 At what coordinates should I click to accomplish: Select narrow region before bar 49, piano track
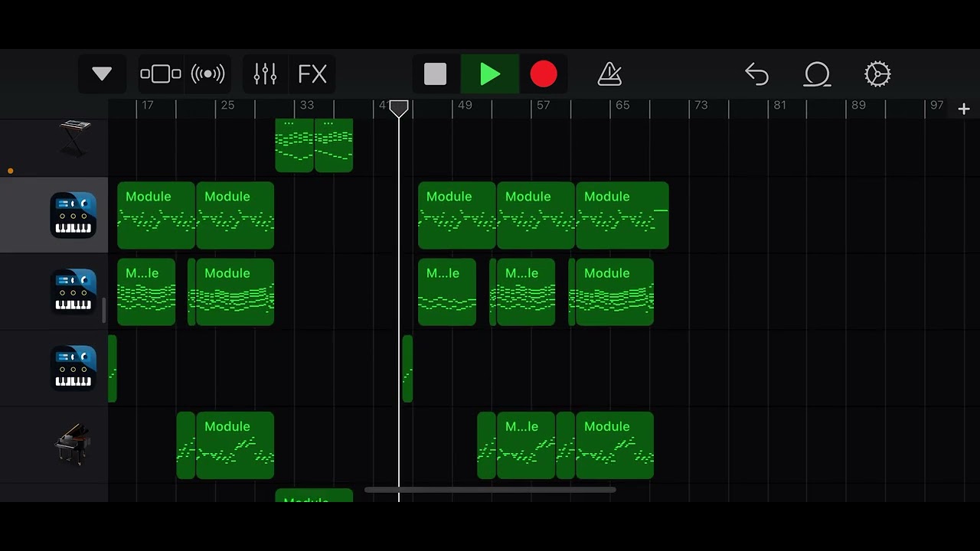pos(487,445)
